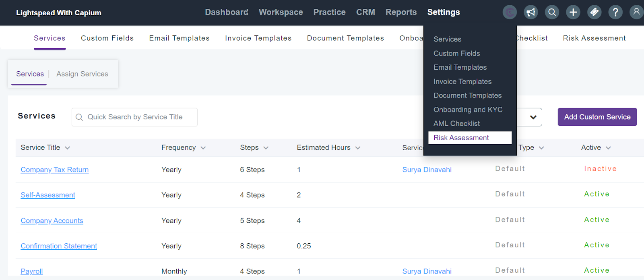
Task: Click Active status of Confirmation Statement row
Action: click(x=597, y=245)
